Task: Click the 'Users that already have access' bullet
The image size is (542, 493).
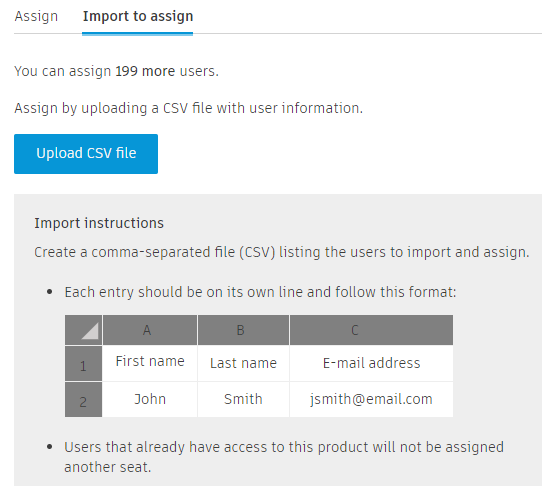Action: (284, 457)
